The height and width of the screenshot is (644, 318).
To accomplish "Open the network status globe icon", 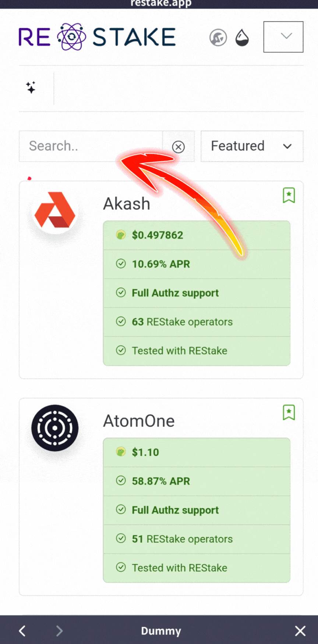I will coord(218,37).
